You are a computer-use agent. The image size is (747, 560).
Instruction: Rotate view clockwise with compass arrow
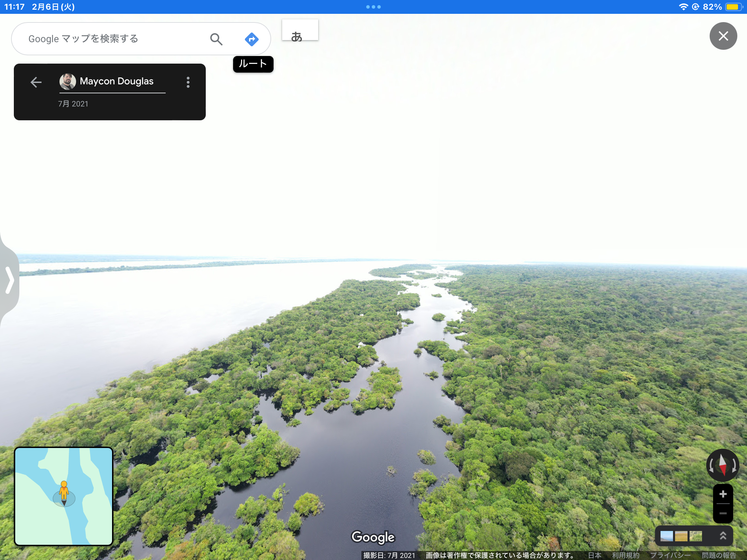pyautogui.click(x=734, y=465)
